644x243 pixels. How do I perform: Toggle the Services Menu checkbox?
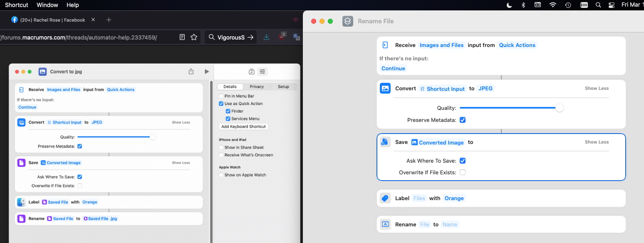(228, 119)
